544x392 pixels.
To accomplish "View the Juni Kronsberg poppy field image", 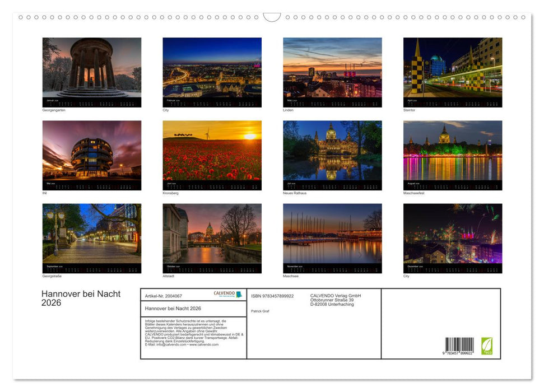I will (x=212, y=155).
